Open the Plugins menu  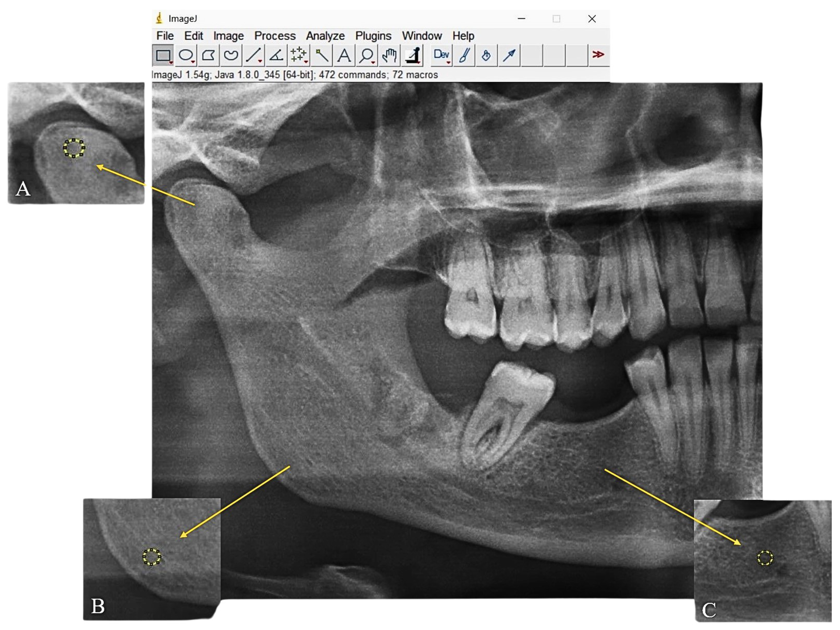(x=373, y=36)
